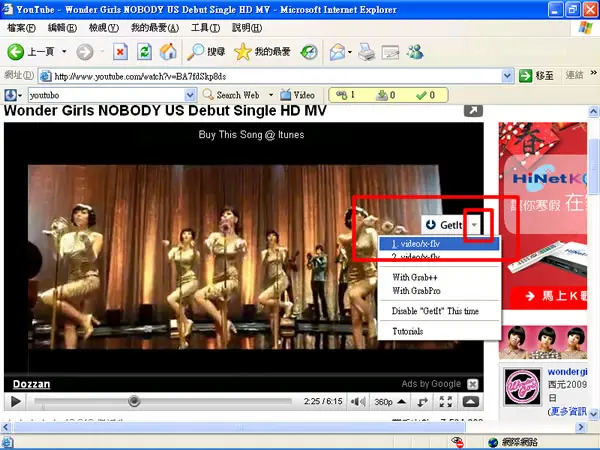Select Disable "GetIt" This time

[439, 311]
